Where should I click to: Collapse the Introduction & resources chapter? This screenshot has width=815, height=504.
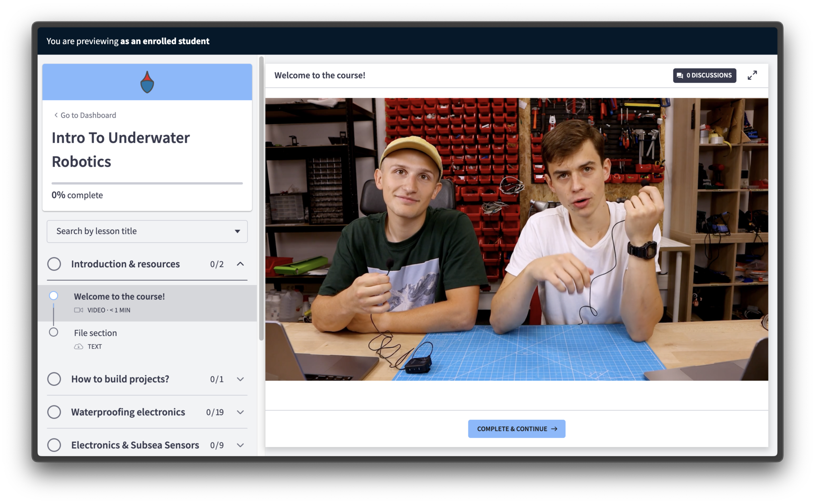coord(240,264)
